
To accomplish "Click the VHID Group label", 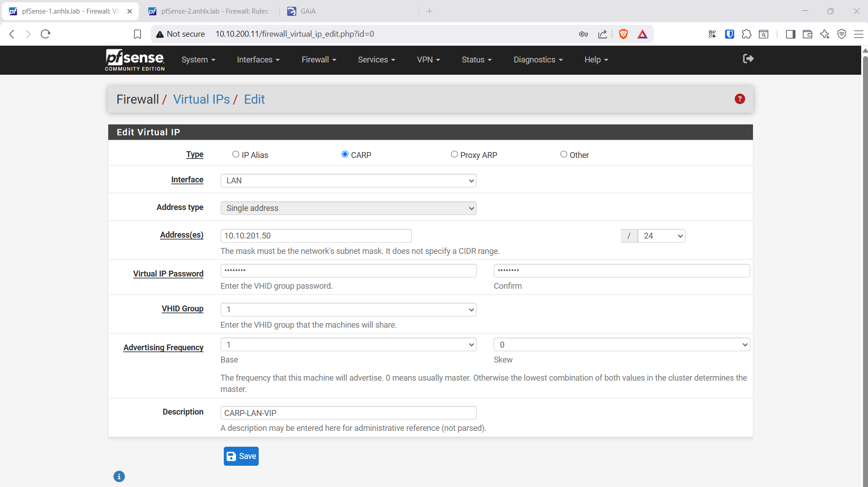I will (183, 309).
